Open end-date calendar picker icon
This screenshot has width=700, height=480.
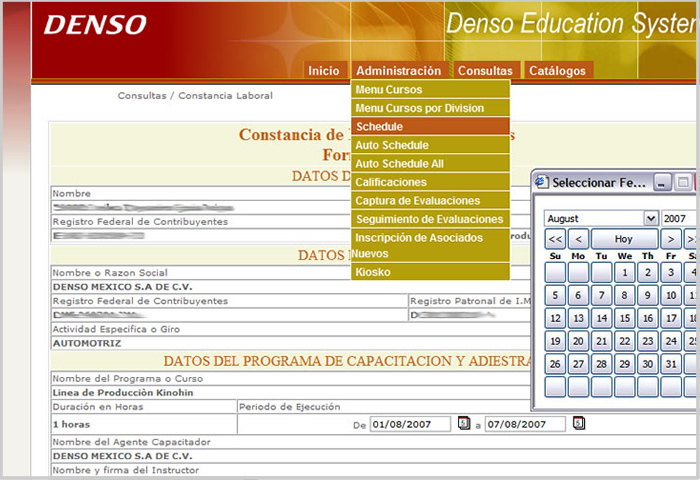(x=579, y=423)
